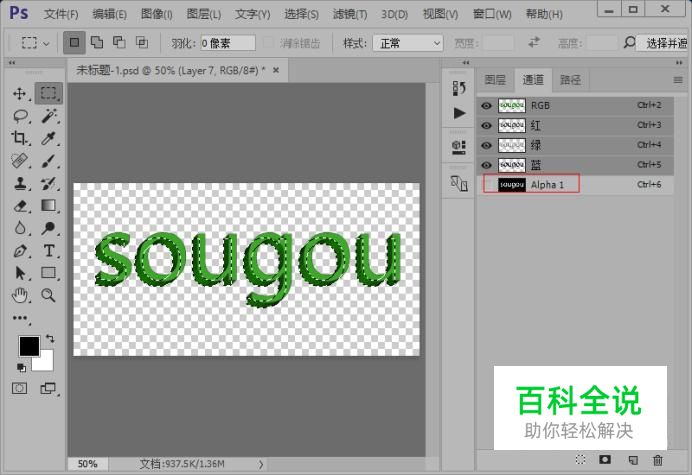Select the Path Selection tool
692x475 pixels.
(20, 273)
